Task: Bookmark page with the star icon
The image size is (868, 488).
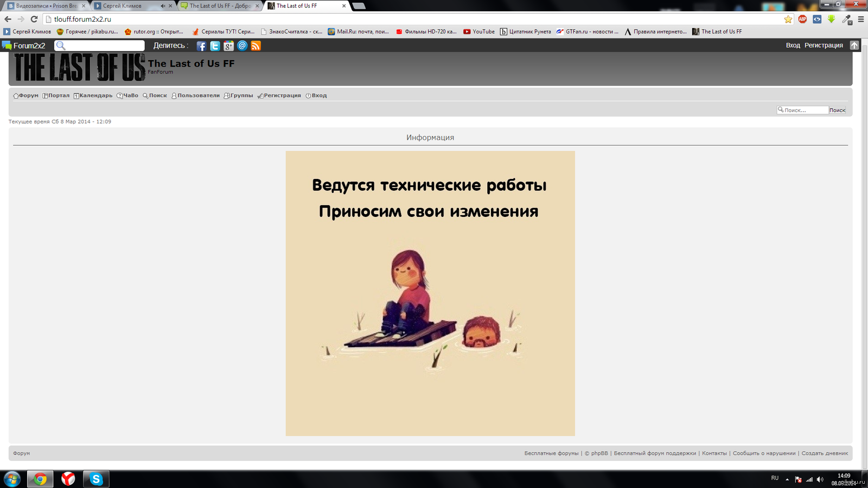Action: coord(788,19)
